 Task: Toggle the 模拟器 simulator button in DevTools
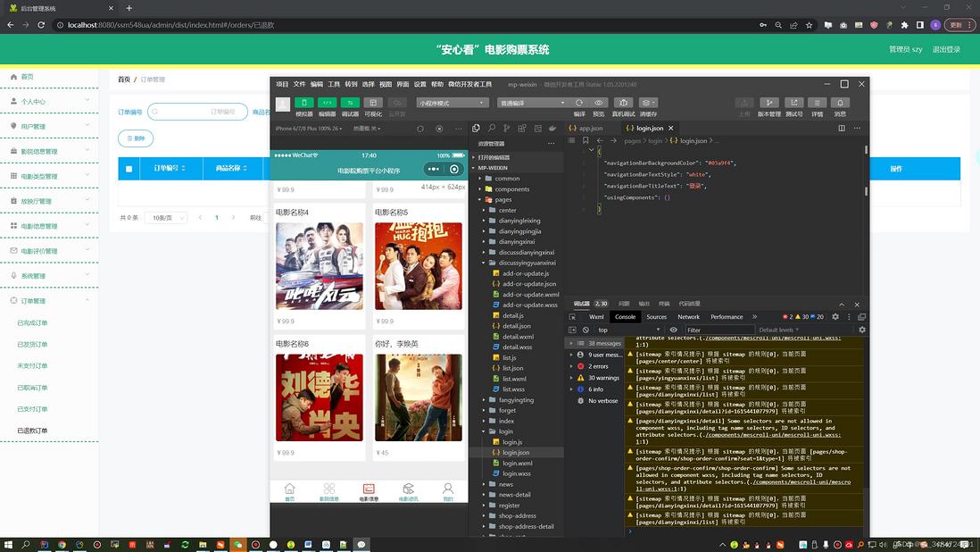click(303, 103)
